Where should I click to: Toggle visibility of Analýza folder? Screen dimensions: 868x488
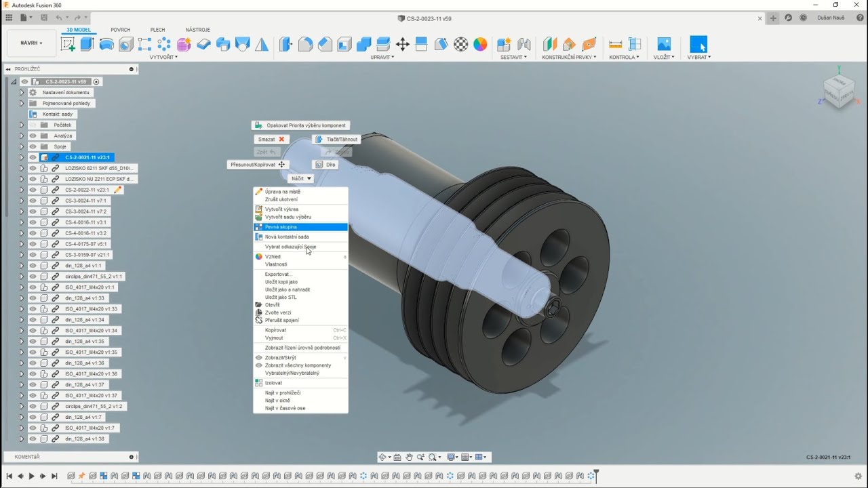click(x=33, y=136)
